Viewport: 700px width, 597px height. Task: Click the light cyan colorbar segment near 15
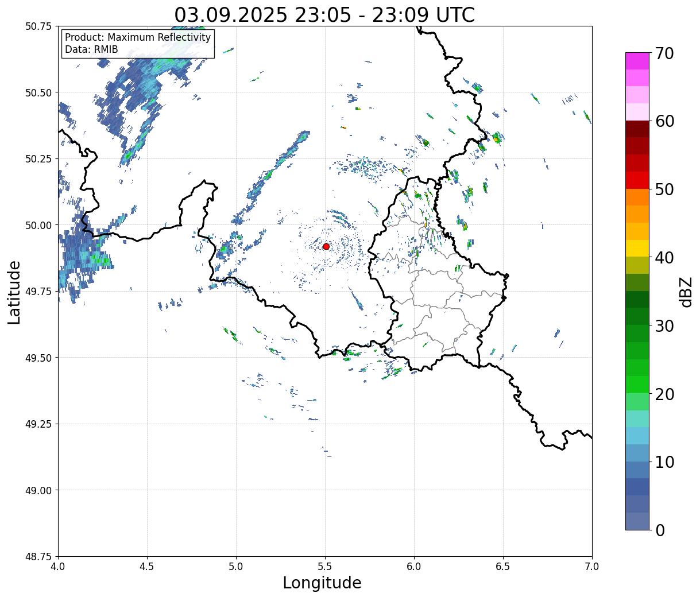637,419
